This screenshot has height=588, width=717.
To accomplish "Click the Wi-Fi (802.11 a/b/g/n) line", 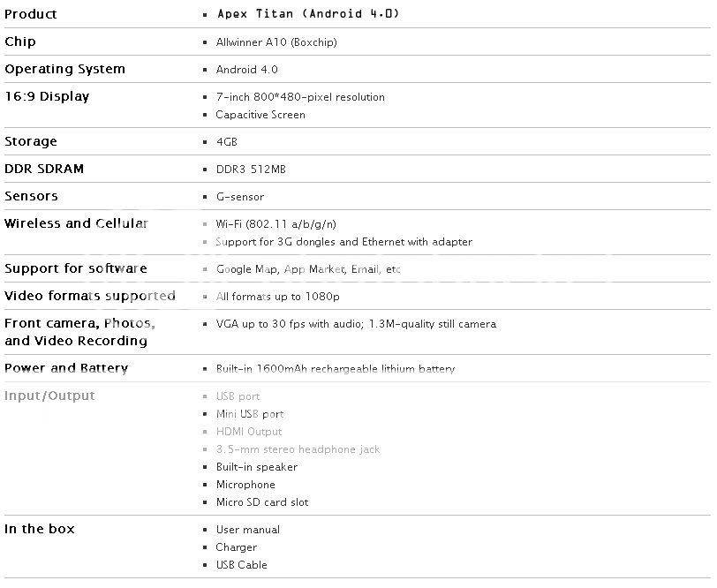I will (275, 224).
